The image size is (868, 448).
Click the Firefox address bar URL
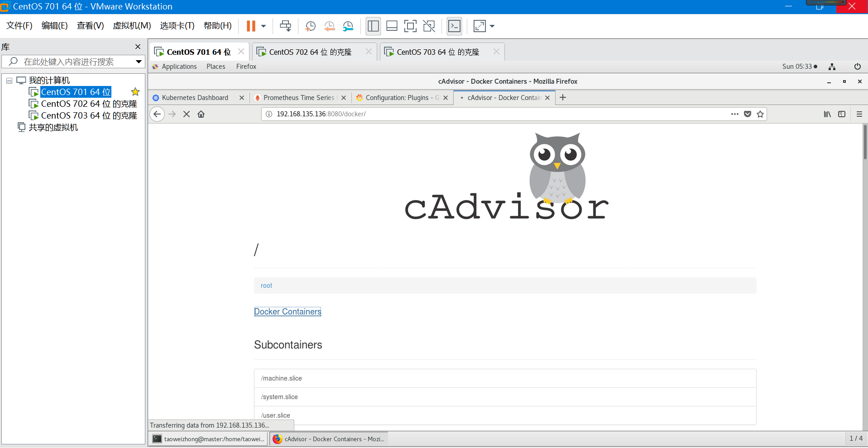pyautogui.click(x=321, y=114)
